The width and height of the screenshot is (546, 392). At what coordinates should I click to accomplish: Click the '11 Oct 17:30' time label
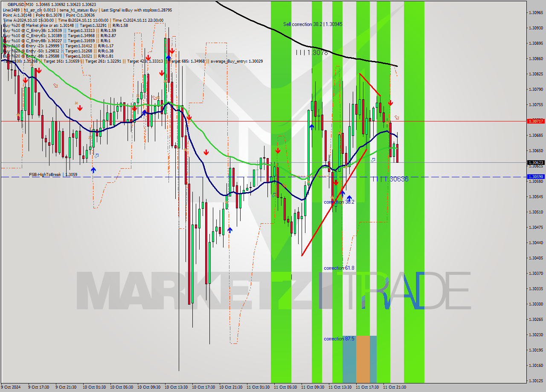pyautogui.click(x=367, y=387)
